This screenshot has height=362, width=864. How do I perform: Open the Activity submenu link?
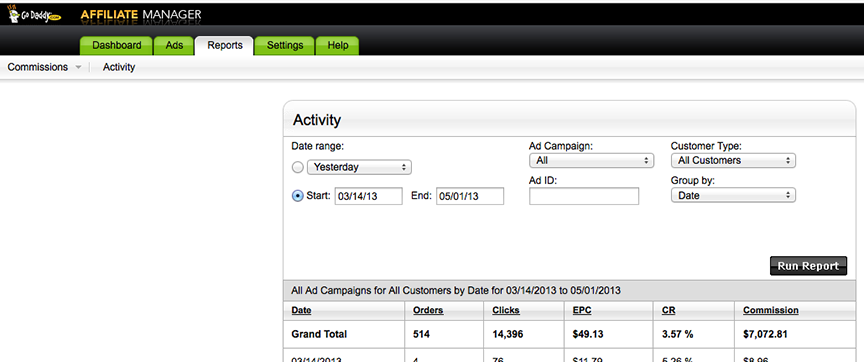click(x=119, y=67)
